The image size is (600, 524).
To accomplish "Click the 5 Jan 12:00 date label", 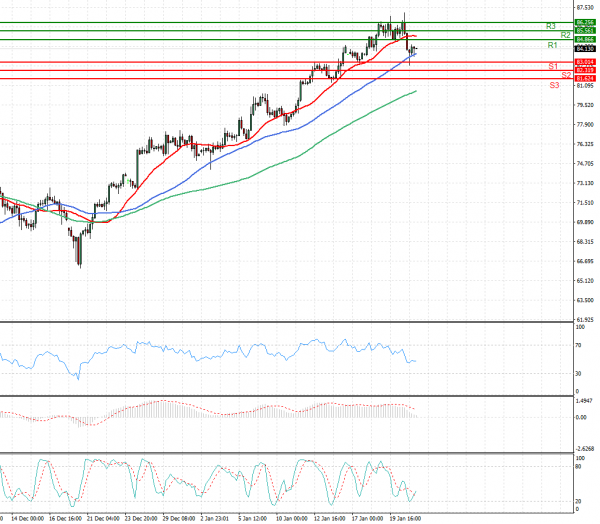I will (253, 519).
